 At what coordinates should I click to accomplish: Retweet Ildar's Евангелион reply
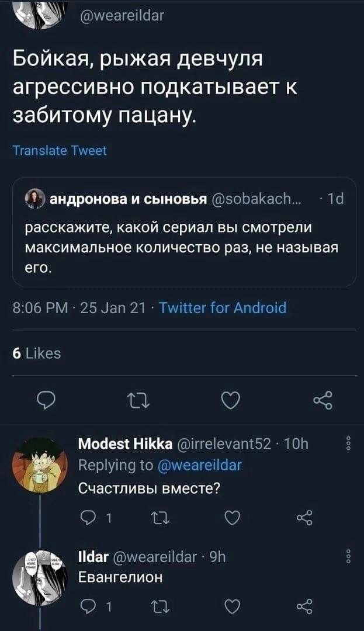click(x=157, y=605)
